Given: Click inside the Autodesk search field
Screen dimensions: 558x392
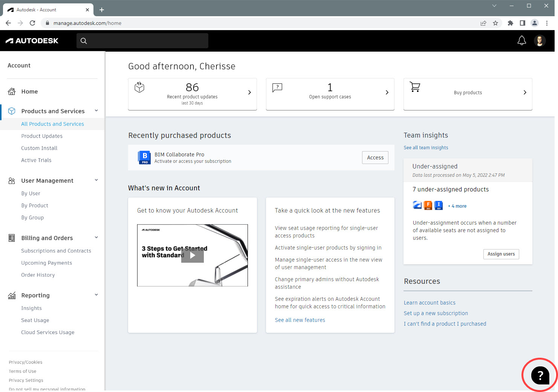Looking at the screenshot, I should pyautogui.click(x=142, y=41).
